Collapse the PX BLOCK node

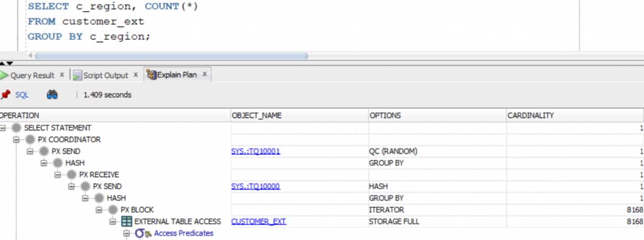pos(99,210)
